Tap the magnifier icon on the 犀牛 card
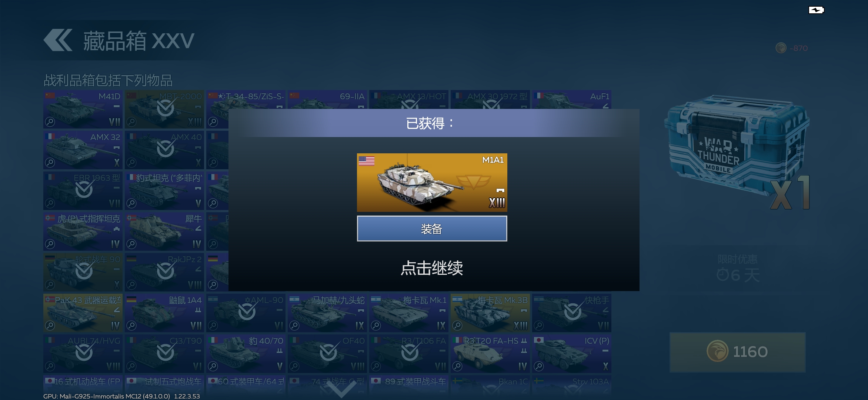Viewport: 868px width, 400px height. 131,244
